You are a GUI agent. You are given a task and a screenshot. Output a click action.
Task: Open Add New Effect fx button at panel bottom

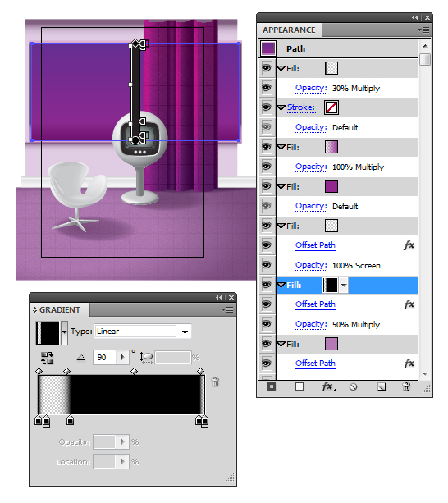(328, 386)
